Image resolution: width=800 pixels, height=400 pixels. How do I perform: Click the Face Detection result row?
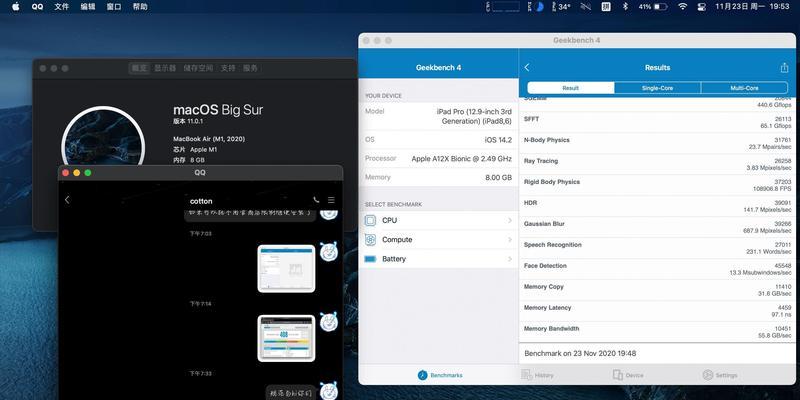tap(657, 269)
